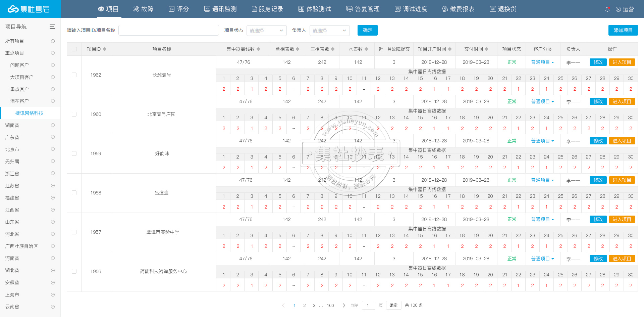This screenshot has height=317, width=644.
Task: Click the sort icon beside 交付时间
Action: pos(486,49)
